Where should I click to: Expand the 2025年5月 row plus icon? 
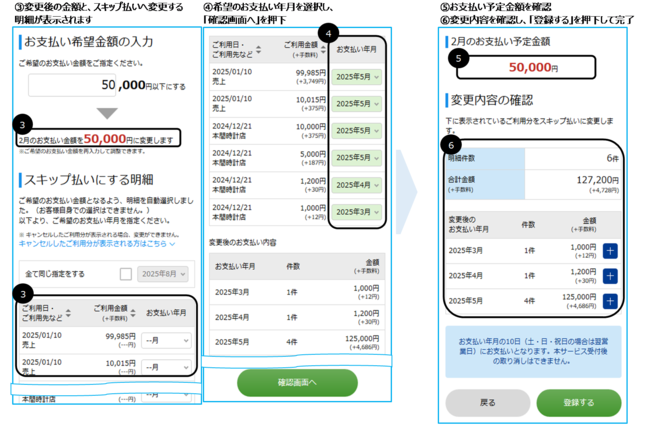coord(609,300)
